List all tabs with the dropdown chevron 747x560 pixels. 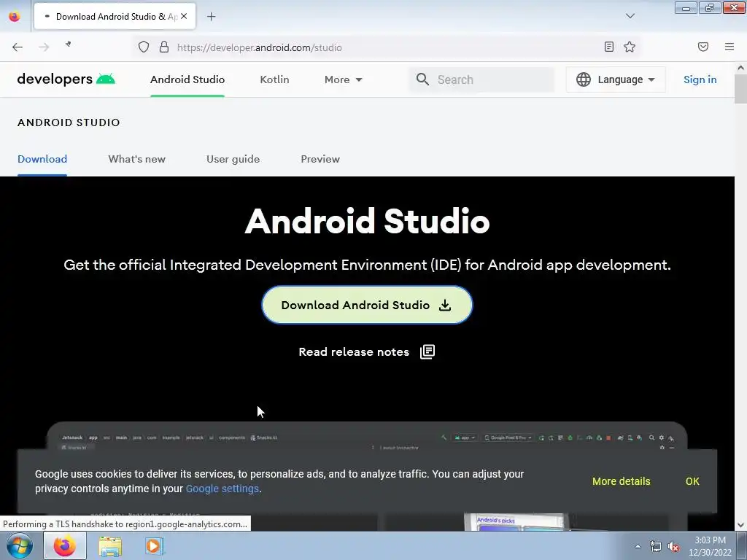(630, 16)
